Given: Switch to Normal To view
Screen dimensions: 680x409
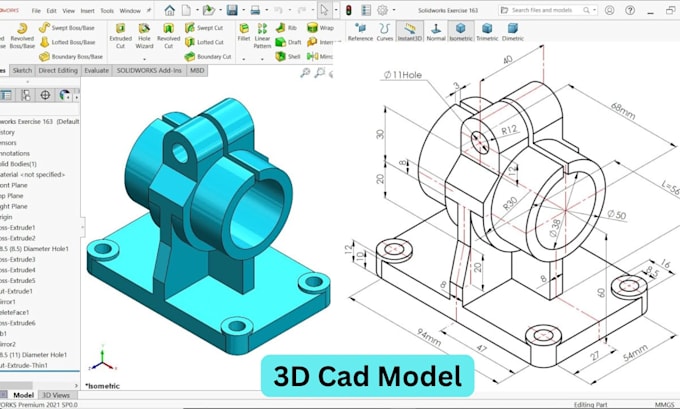Looking at the screenshot, I should (435, 32).
